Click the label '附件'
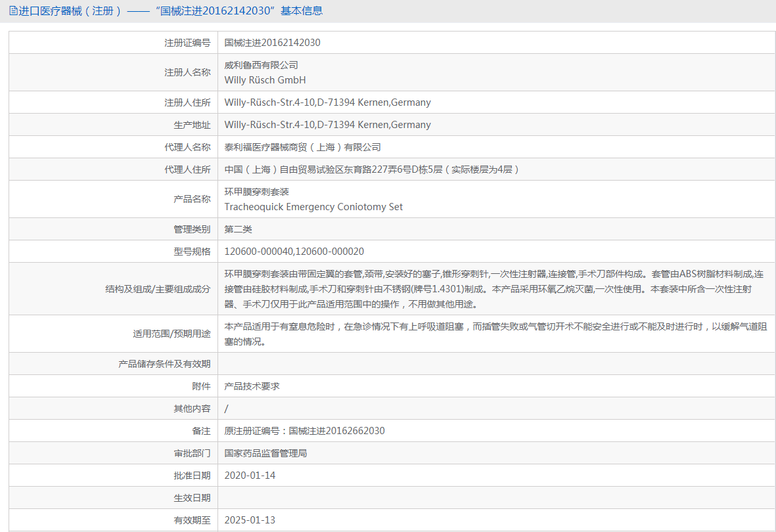Screen dimensions: 776x532 (x=202, y=386)
